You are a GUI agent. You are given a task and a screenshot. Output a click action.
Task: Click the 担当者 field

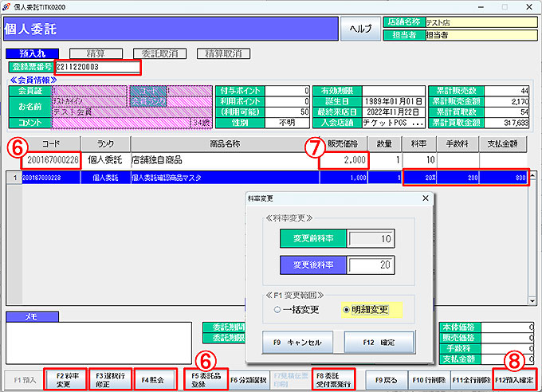[481, 35]
